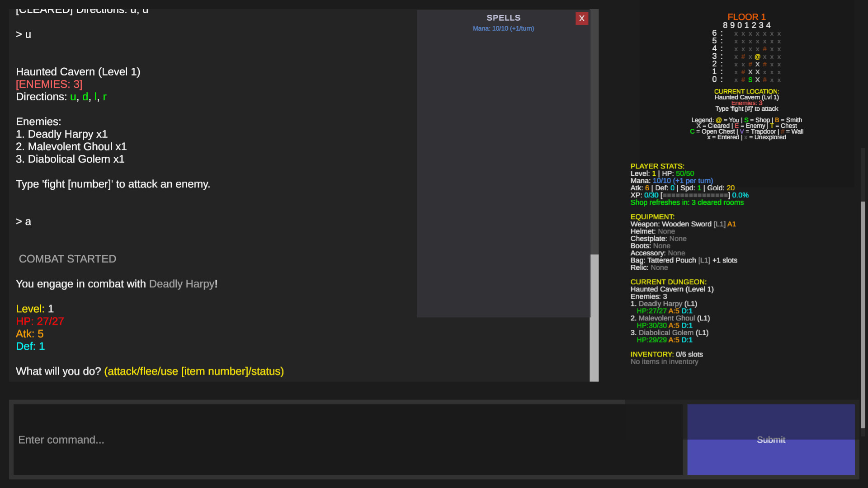The image size is (868, 488).
Task: Click the yellow "@" player marker on the map
Action: coord(758,56)
